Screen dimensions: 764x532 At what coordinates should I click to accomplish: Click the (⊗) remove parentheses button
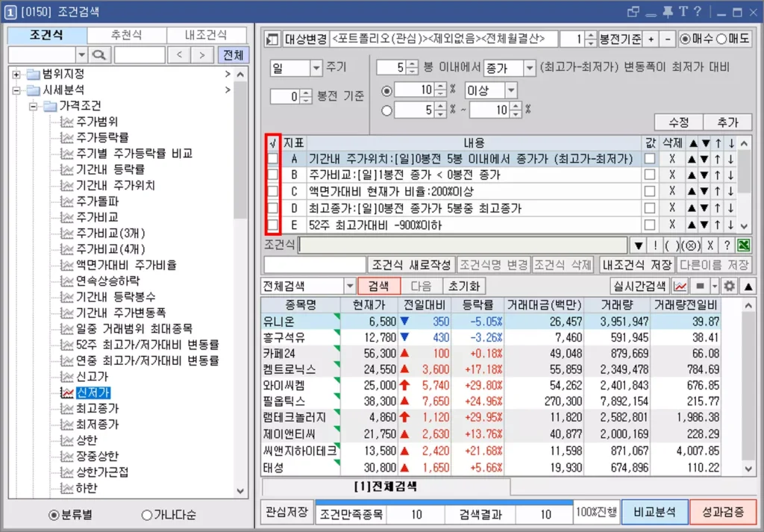[690, 245]
